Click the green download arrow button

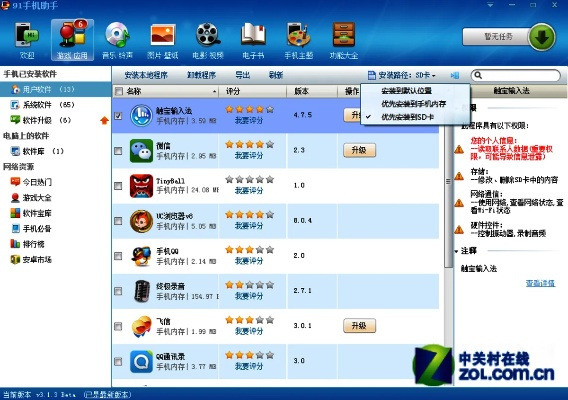(x=542, y=37)
